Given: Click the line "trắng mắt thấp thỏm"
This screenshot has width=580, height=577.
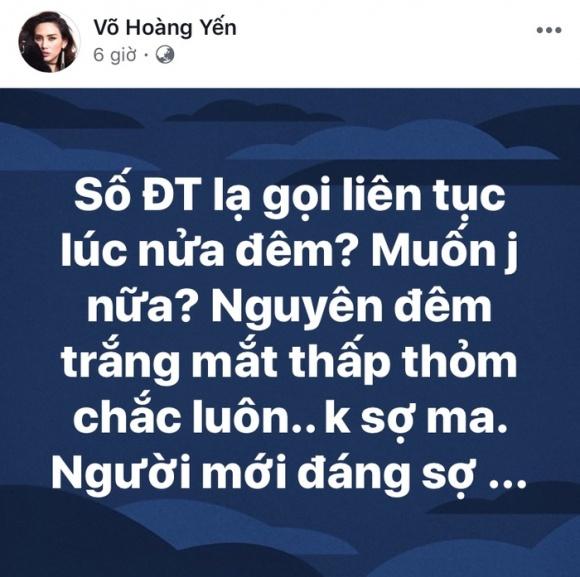Looking at the screenshot, I should pyautogui.click(x=289, y=362).
